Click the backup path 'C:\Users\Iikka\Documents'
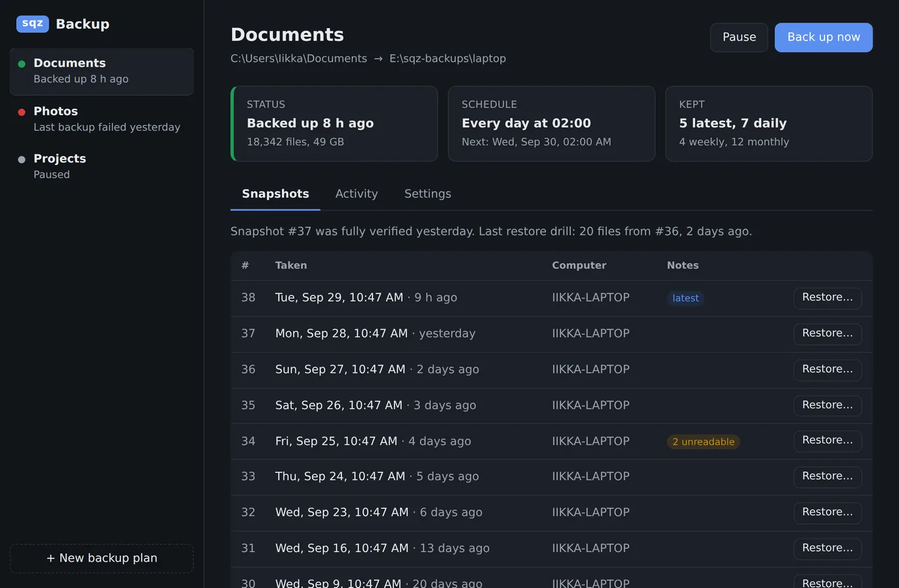The width and height of the screenshot is (899, 588). tap(299, 58)
